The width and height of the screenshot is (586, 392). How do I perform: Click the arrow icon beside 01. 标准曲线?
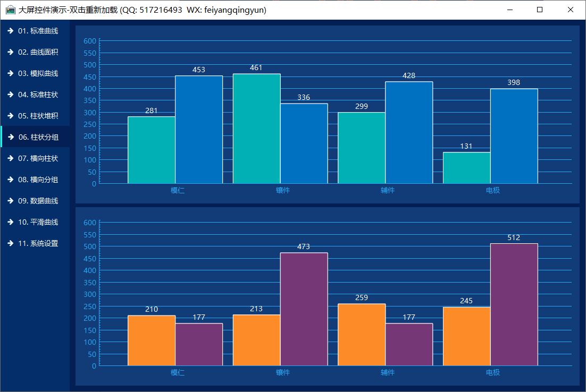10,31
